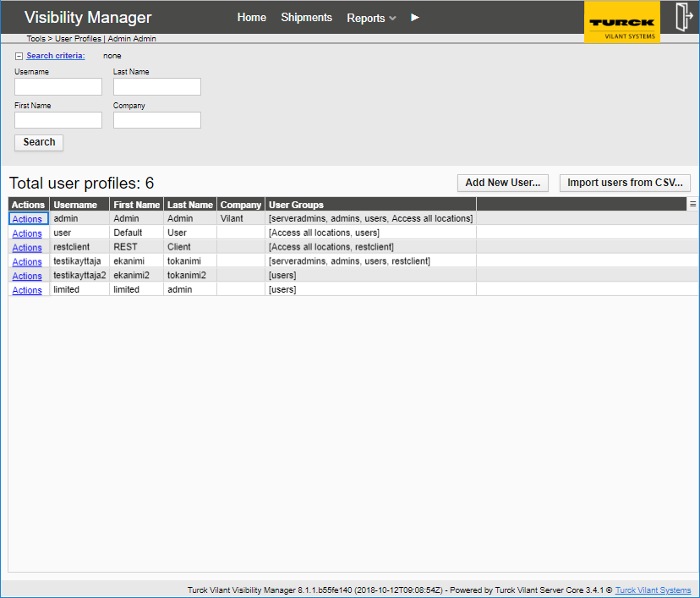Open Actions for the limited user
Viewport: 700px width, 598px height.
pos(27,290)
